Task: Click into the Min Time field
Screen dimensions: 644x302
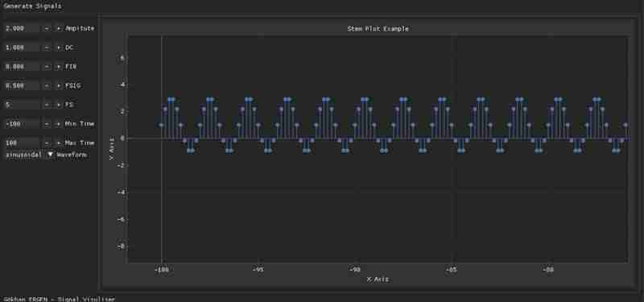Action: tap(22, 124)
